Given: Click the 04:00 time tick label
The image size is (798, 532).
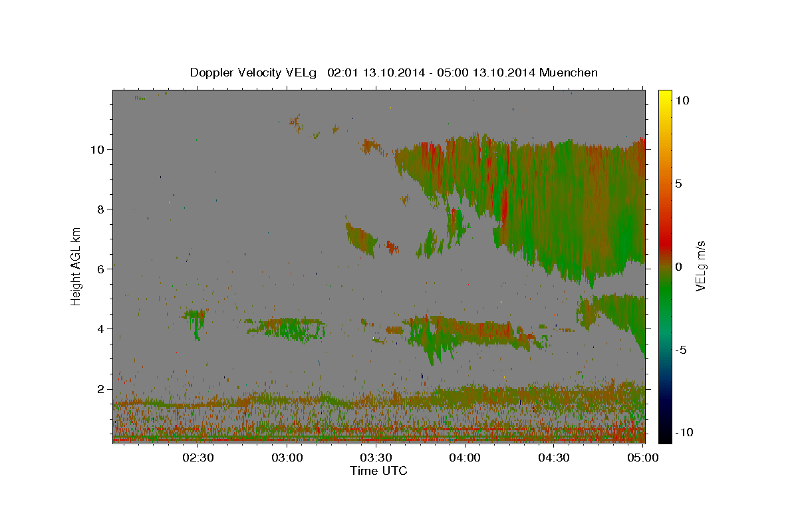Looking at the screenshot, I should (x=465, y=458).
